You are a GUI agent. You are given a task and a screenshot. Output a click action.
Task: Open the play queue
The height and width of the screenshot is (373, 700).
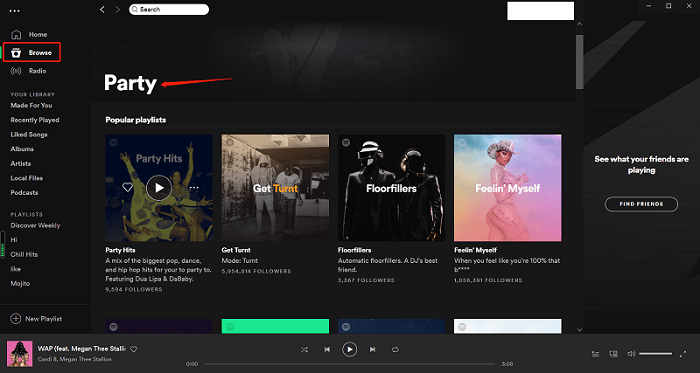pyautogui.click(x=596, y=354)
